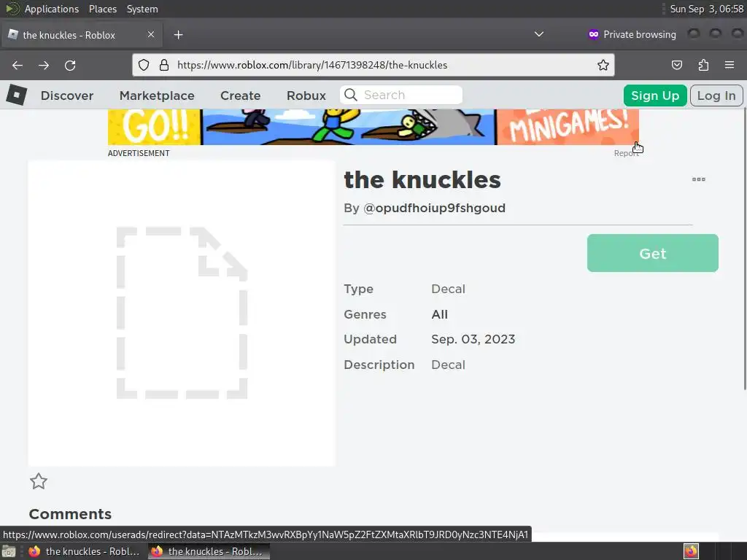Click the 'Sep. 03, 2023' updated value
747x560 pixels.
tap(473, 339)
